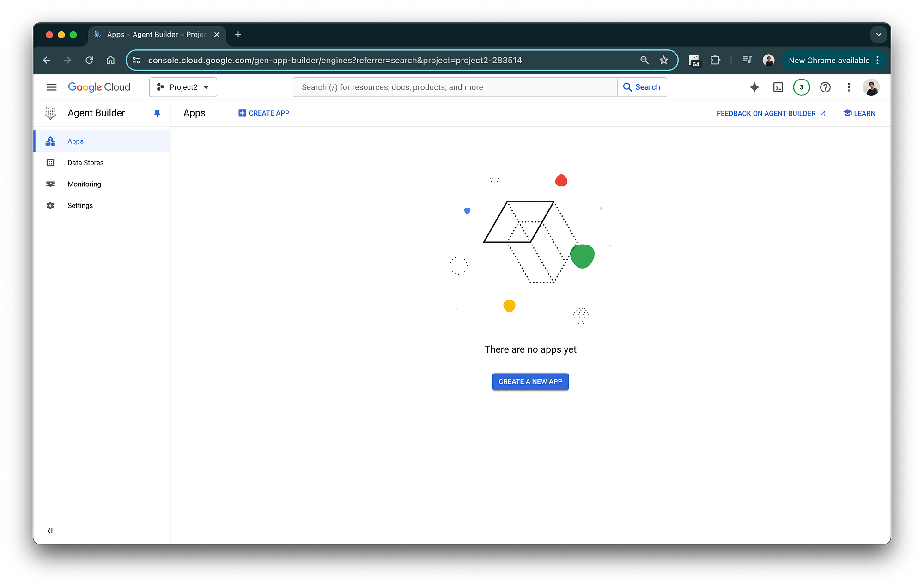This screenshot has width=924, height=588.
Task: Open the Monitoring sidebar item
Action: coord(84,184)
